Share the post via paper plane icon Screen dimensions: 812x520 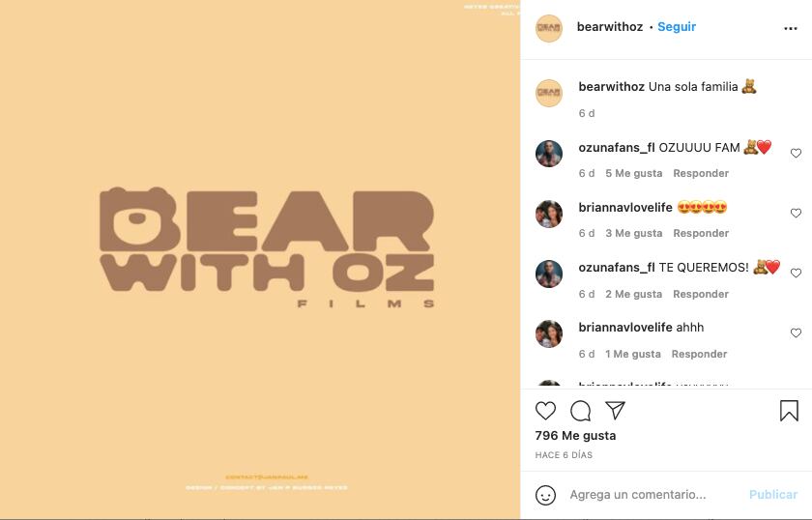(x=615, y=410)
